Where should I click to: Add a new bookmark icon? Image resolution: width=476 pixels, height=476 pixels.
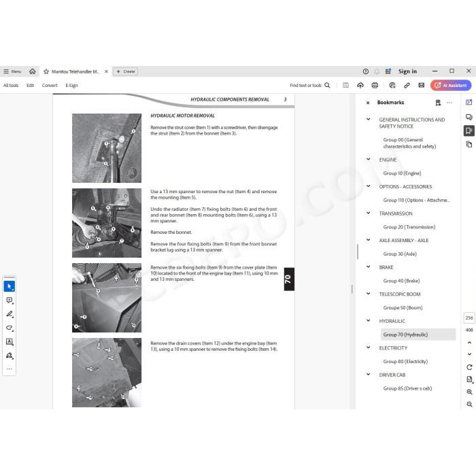(x=438, y=103)
